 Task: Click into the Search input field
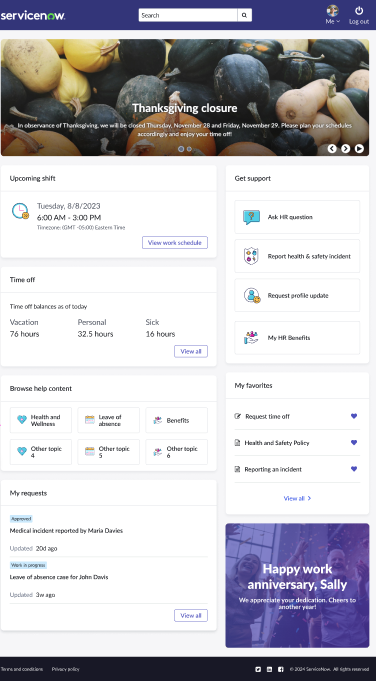188,15
